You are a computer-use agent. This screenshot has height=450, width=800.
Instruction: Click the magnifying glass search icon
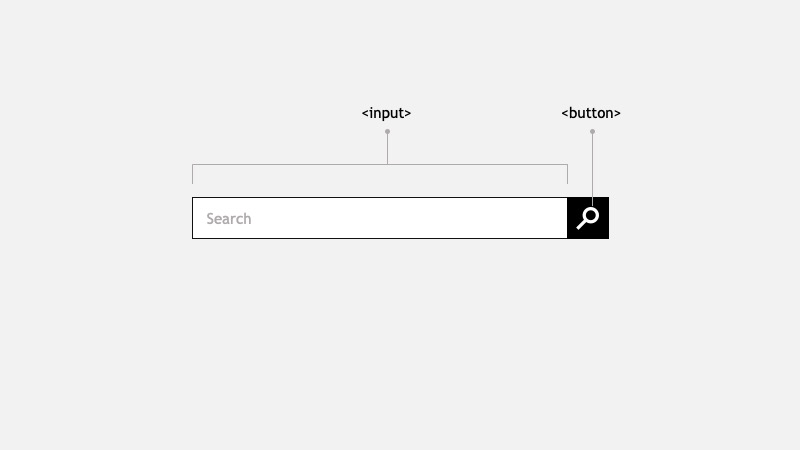(588, 218)
